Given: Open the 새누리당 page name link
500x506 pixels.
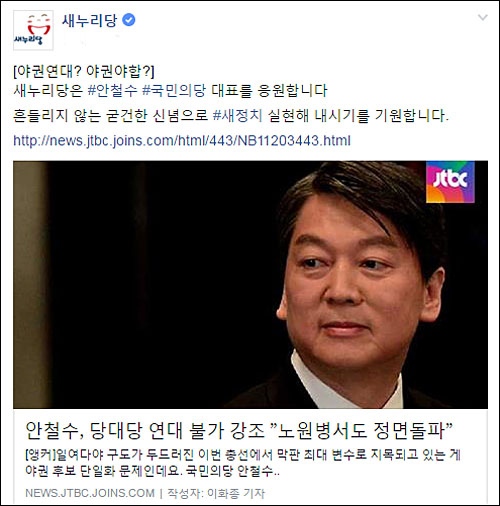Looking at the screenshot, I should [90, 20].
